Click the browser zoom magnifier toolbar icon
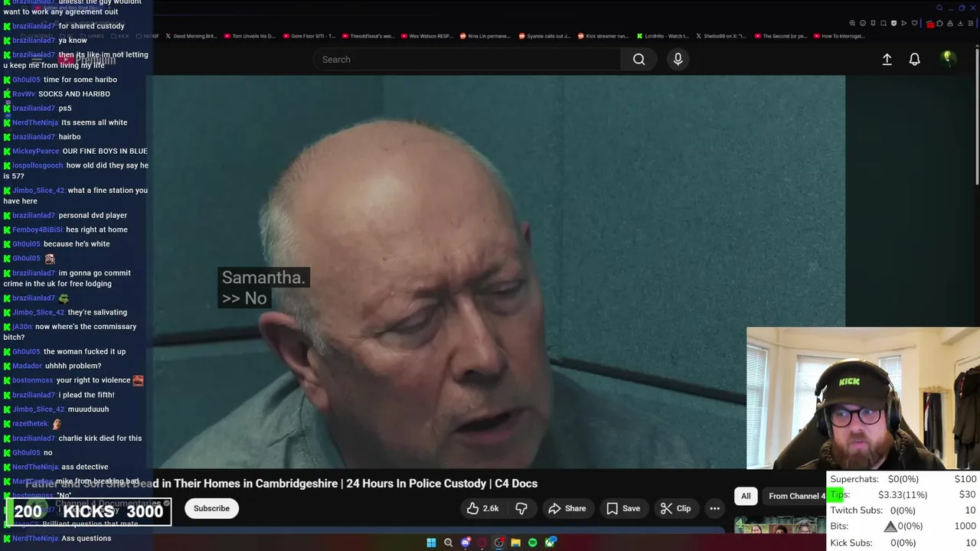 pos(852,23)
